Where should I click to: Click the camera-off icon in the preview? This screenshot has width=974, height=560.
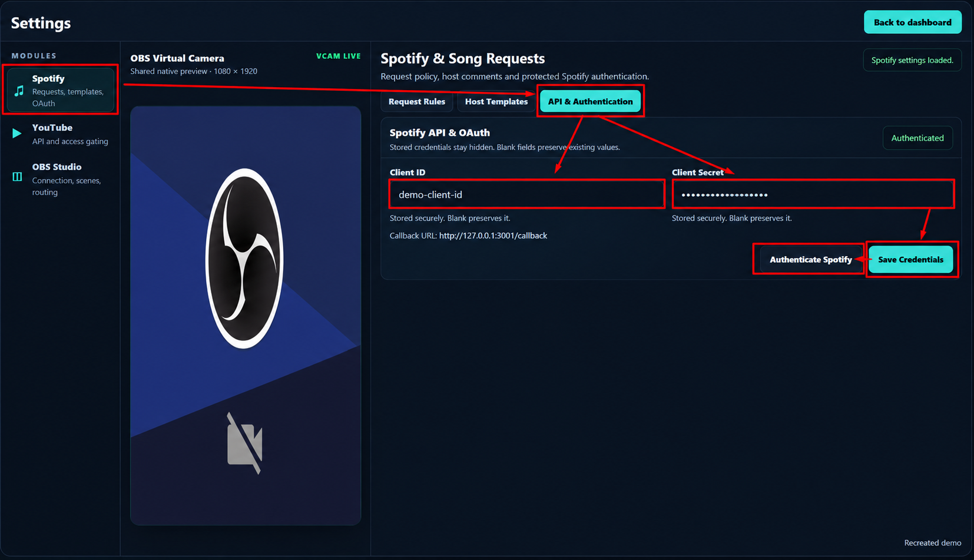pyautogui.click(x=244, y=443)
